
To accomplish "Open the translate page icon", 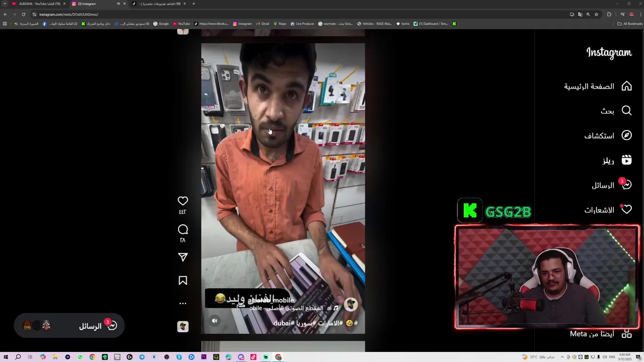I will [x=580, y=14].
